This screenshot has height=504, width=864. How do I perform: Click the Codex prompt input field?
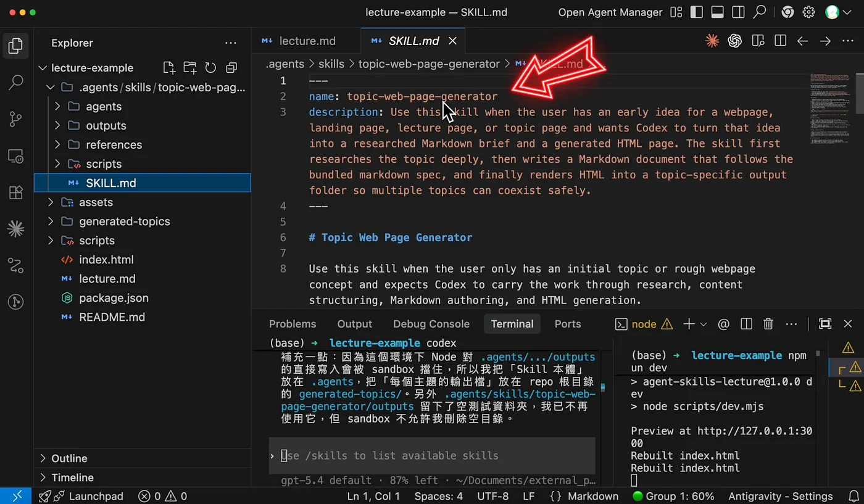tap(432, 456)
